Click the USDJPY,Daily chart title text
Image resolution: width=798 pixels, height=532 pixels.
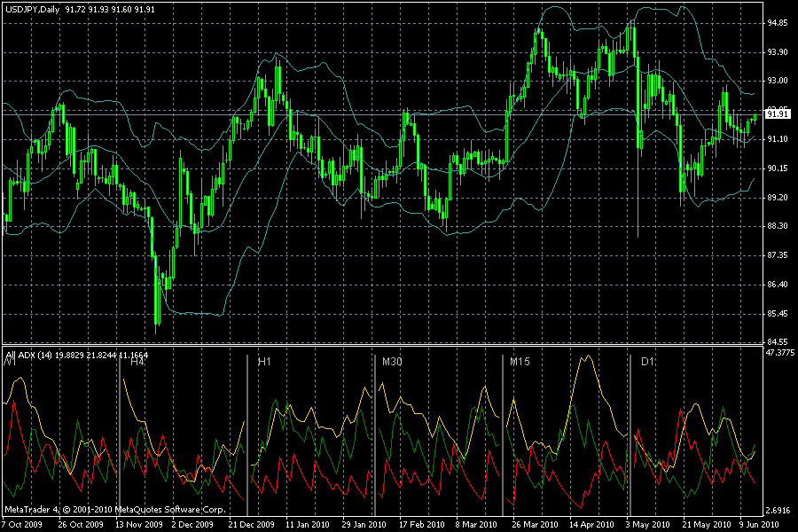33,9
